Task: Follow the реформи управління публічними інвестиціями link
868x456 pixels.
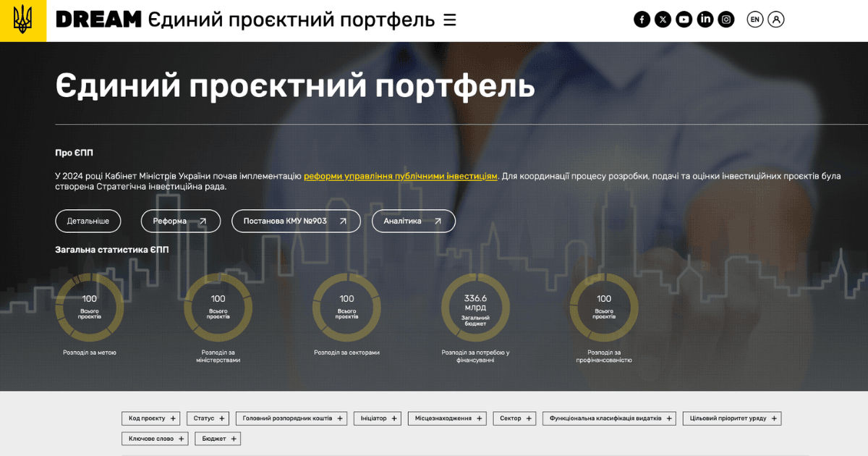Action: pyautogui.click(x=401, y=176)
